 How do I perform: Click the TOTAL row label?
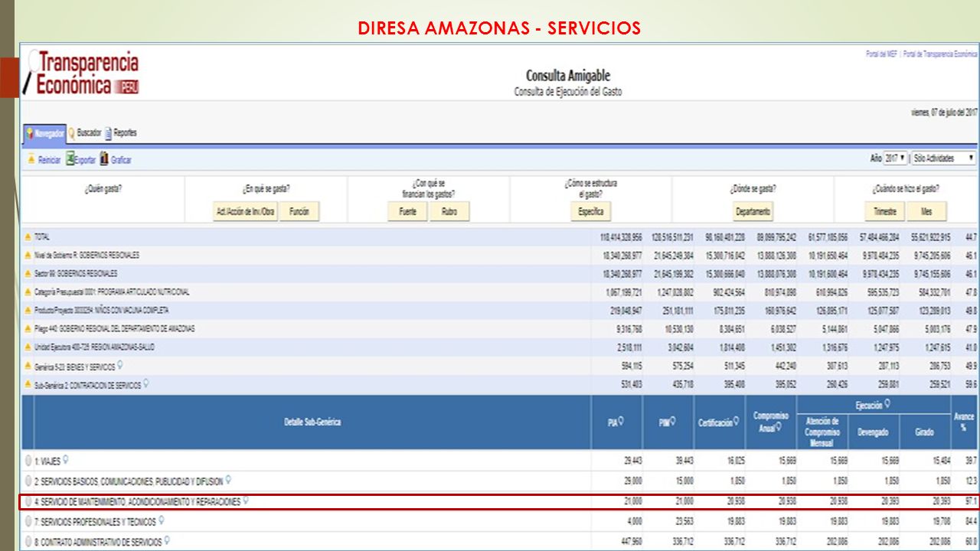(x=42, y=237)
